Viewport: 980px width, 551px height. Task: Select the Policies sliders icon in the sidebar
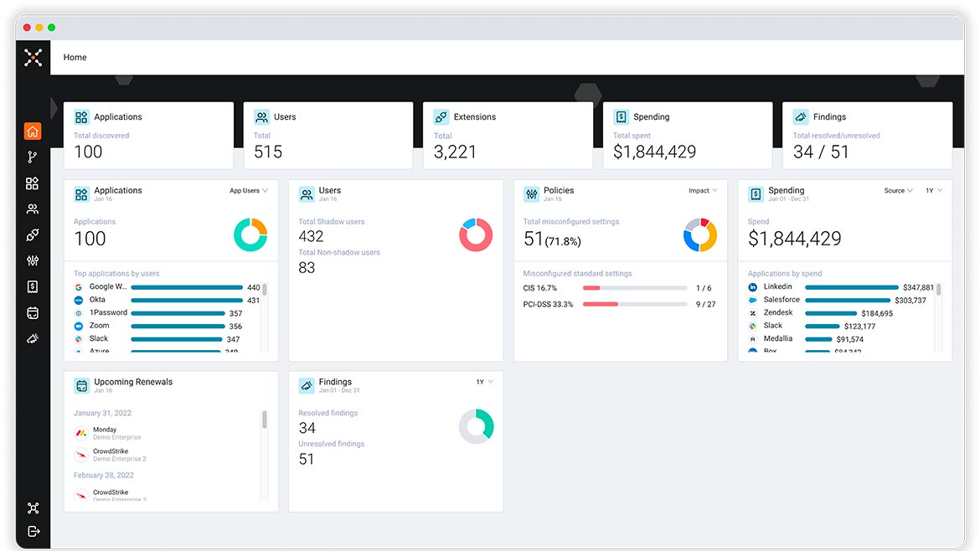(33, 261)
